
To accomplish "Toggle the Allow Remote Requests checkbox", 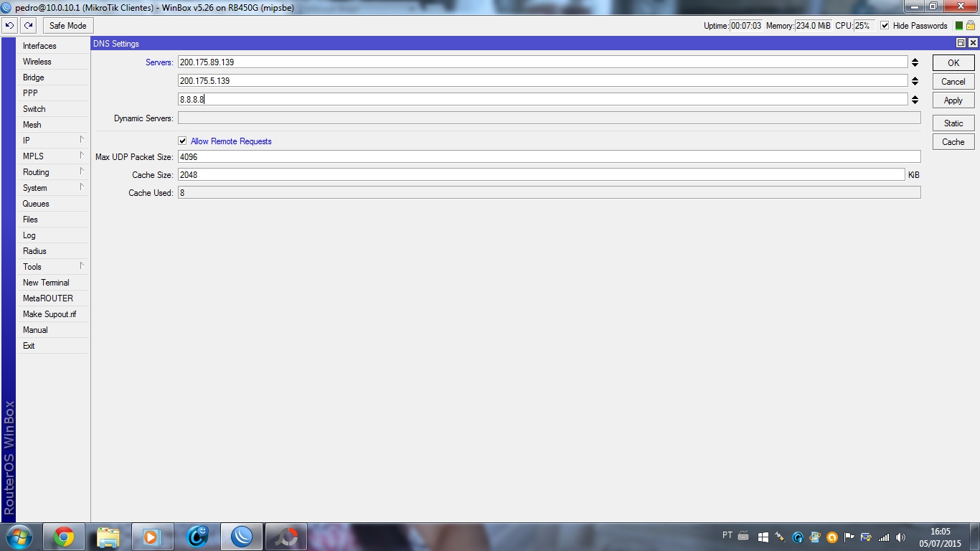I will point(182,141).
